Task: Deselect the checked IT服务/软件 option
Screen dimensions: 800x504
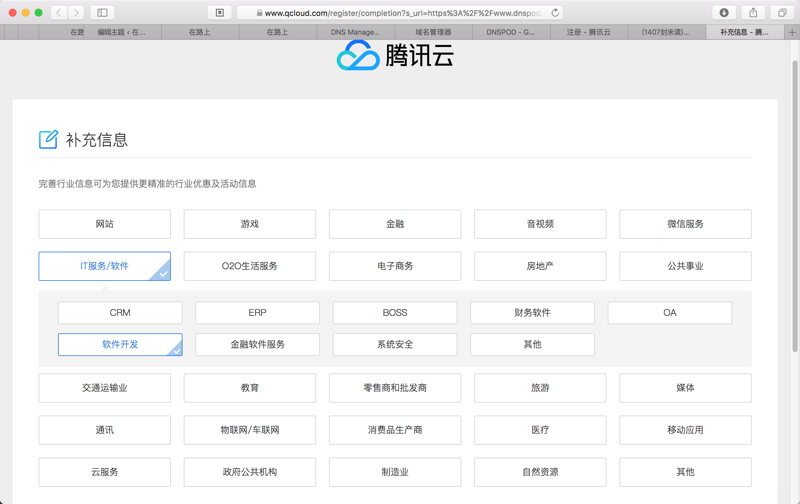Action: tap(105, 266)
